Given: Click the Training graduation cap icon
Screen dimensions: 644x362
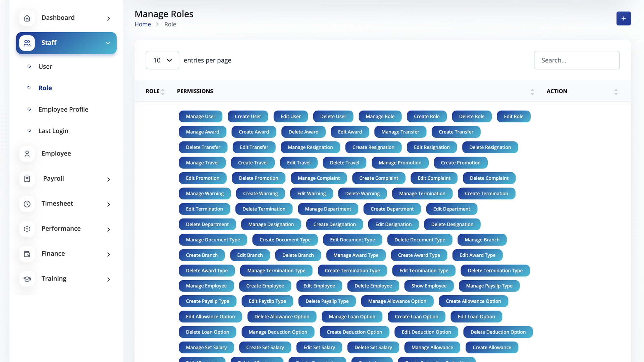Looking at the screenshot, I should pos(27,279).
